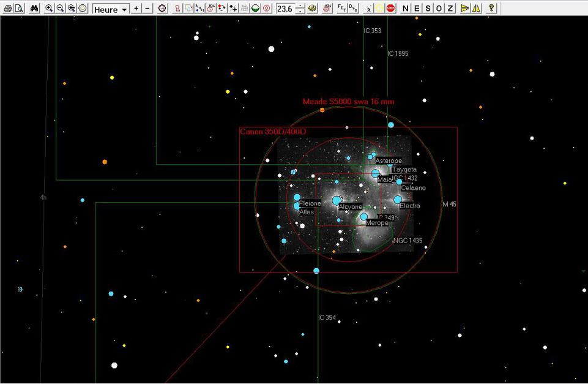Open help with the question mark icon
The width and height of the screenshot is (588, 384).
point(491,8)
